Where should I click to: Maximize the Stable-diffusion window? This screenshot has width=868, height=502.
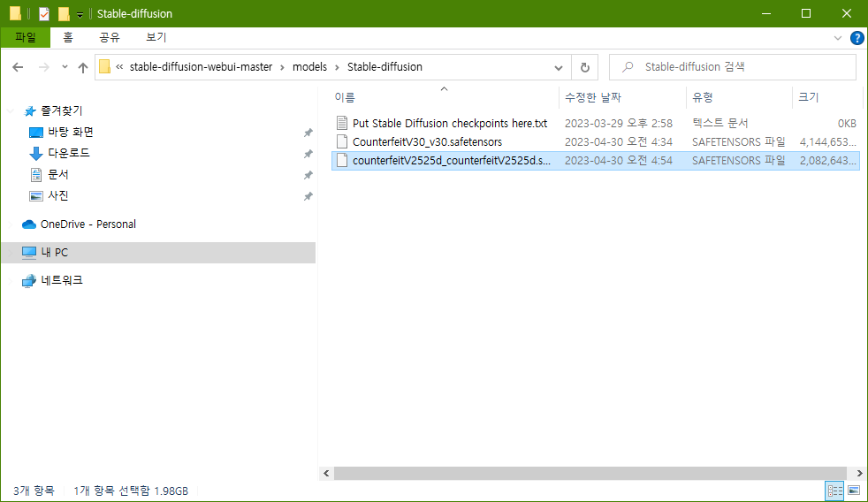(x=806, y=14)
